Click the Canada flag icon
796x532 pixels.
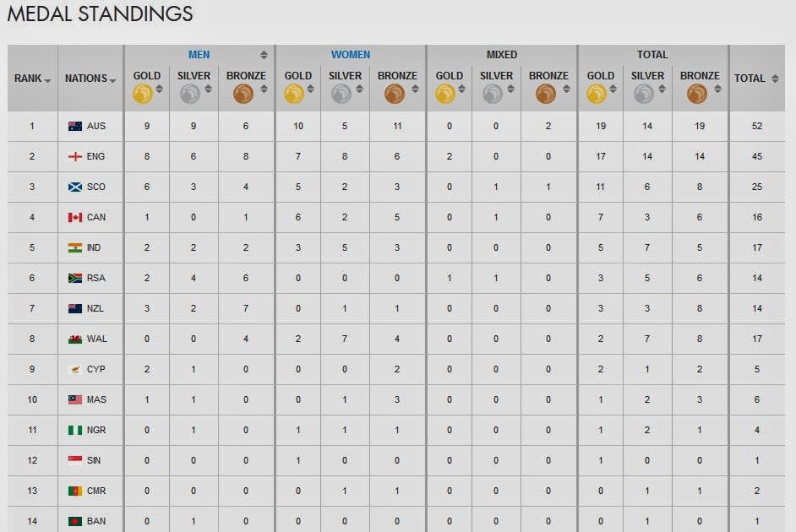point(75,218)
